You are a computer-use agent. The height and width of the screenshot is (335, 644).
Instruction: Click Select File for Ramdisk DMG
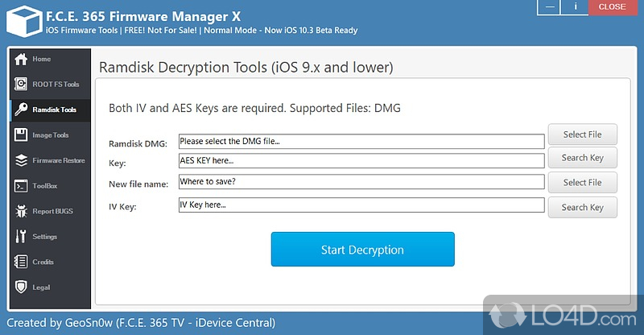point(582,134)
